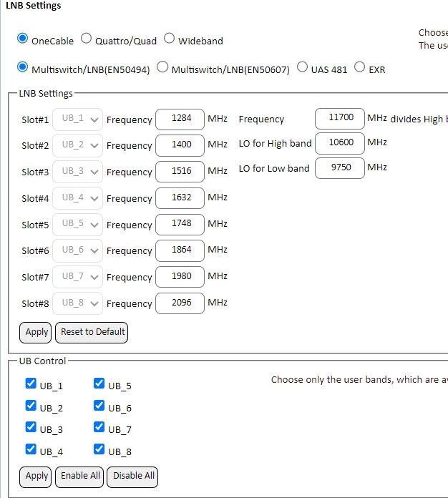Disable the UB_3 checkbox

[x=31, y=427]
